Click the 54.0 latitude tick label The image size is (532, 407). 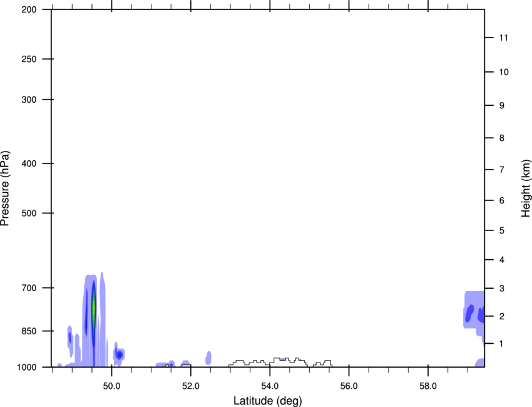270,386
